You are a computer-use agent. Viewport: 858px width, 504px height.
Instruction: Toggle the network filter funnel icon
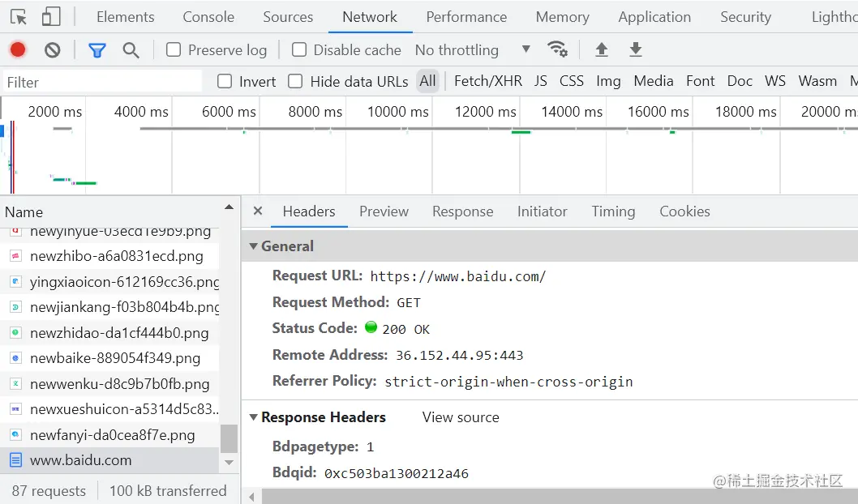(97, 50)
